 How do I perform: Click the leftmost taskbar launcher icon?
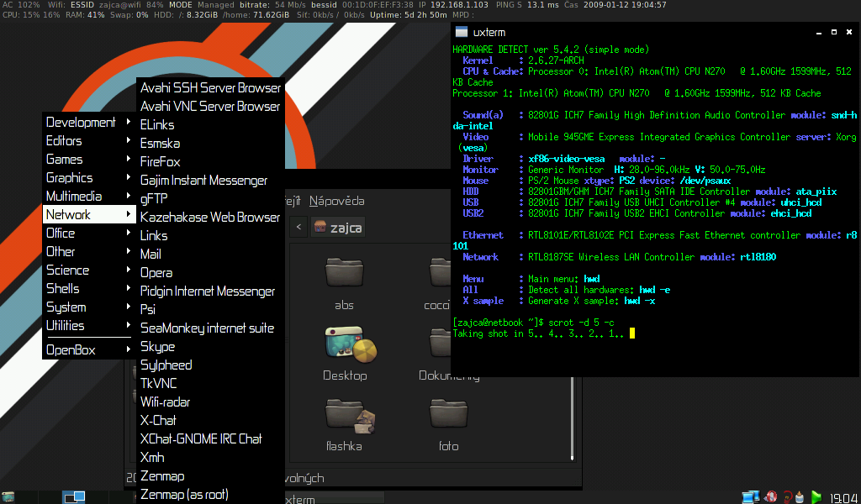pos(8,497)
